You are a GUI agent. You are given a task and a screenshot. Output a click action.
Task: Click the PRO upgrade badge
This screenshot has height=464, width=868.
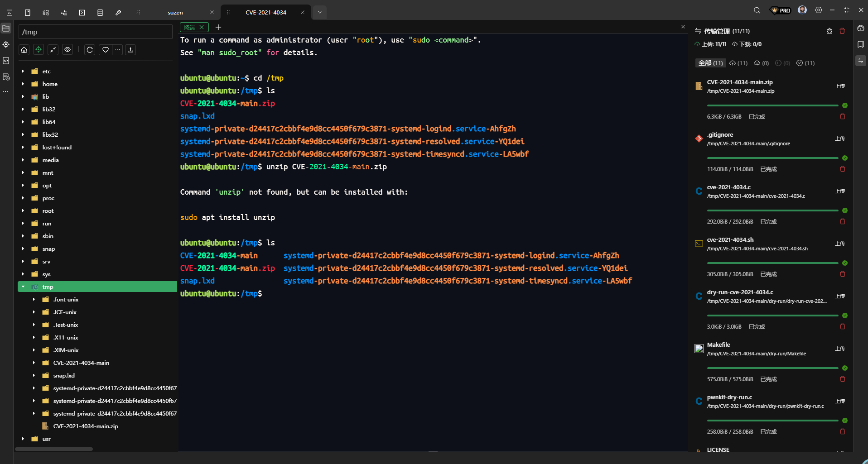click(x=781, y=10)
